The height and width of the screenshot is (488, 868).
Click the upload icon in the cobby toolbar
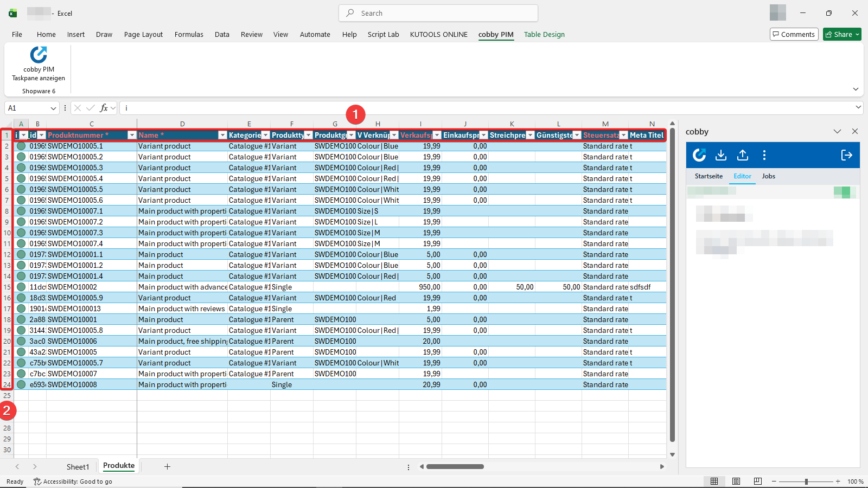[x=742, y=155]
